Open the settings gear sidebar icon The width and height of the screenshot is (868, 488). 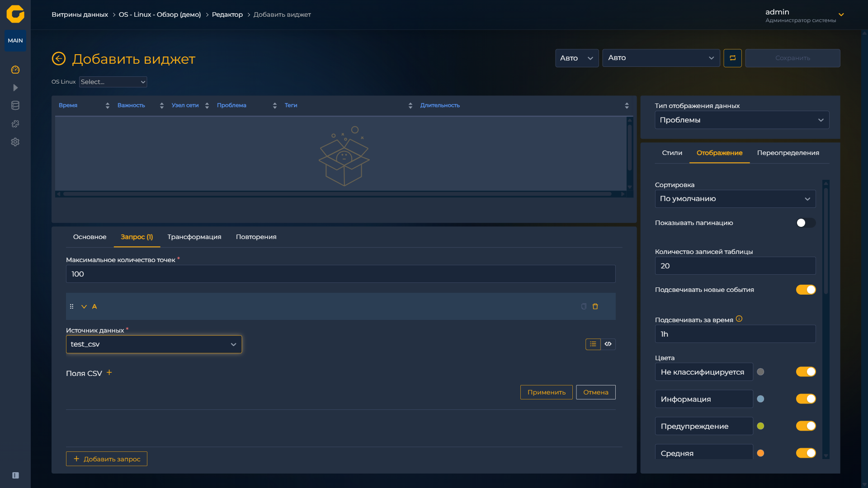pyautogui.click(x=15, y=142)
